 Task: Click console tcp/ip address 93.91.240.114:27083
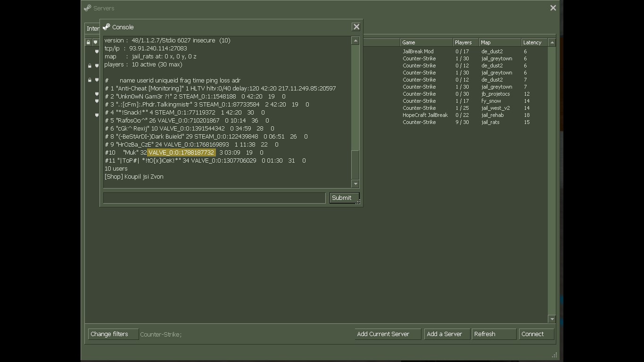point(158,49)
